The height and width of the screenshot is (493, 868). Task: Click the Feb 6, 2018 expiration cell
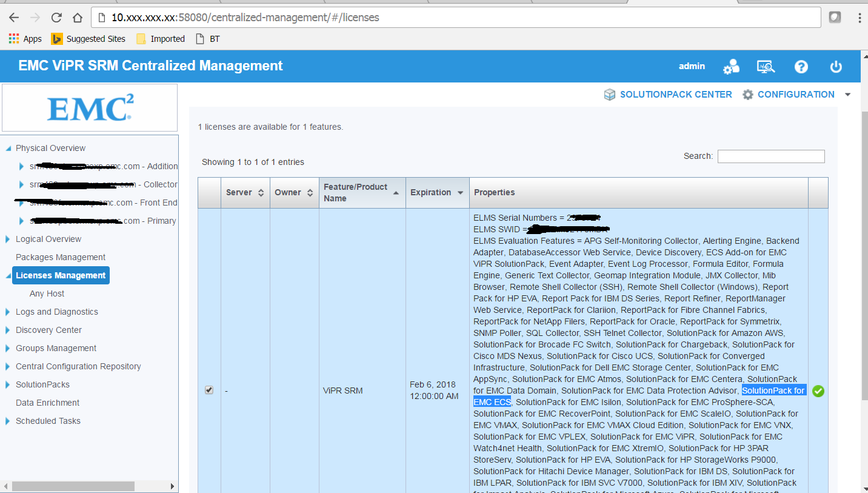click(x=434, y=391)
